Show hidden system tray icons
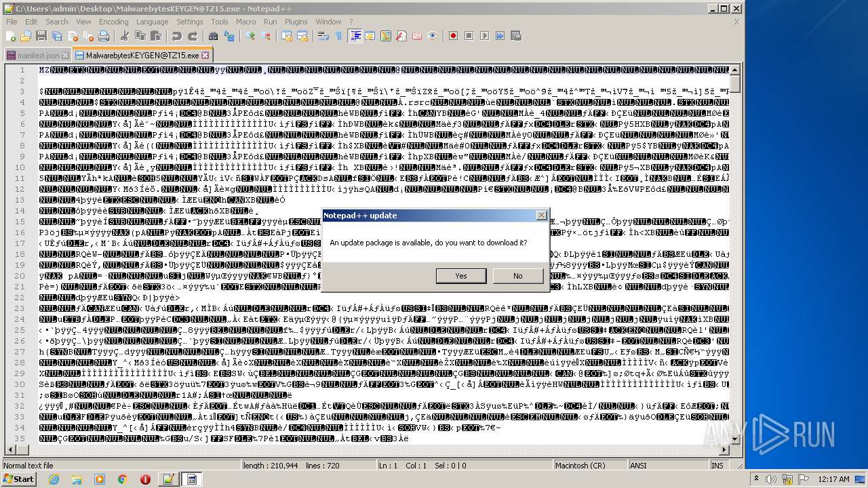 (x=757, y=479)
